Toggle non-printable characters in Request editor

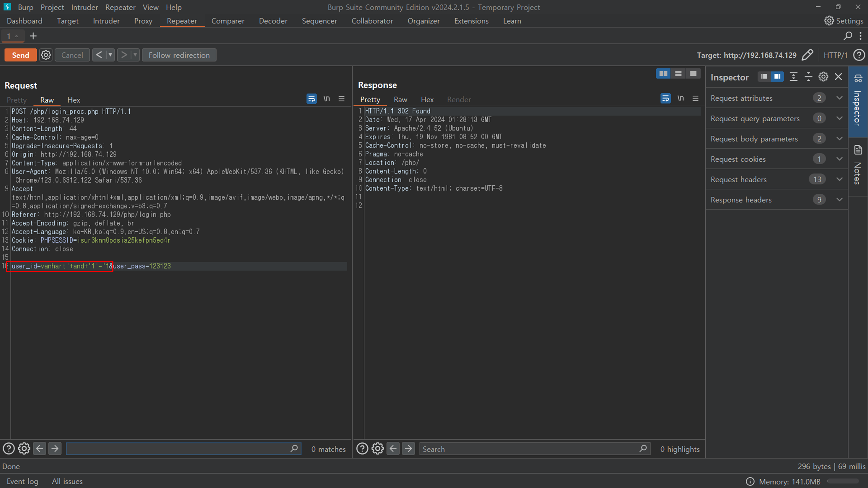tap(326, 99)
